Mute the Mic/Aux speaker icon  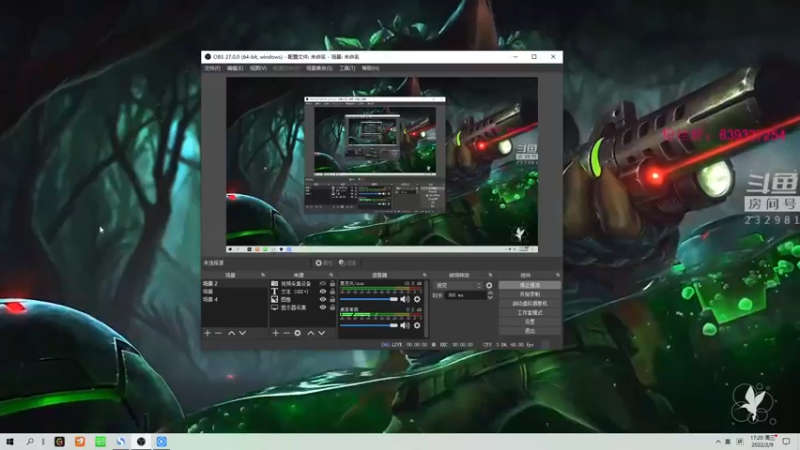405,299
